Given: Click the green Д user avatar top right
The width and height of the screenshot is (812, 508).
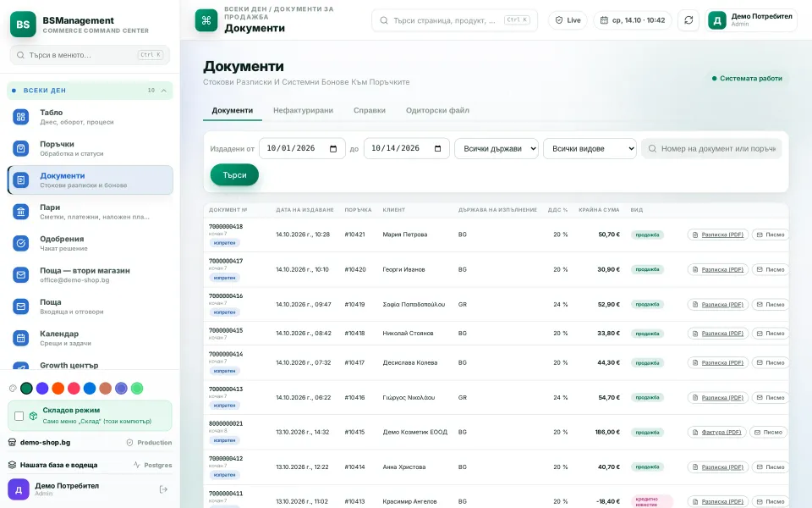Looking at the screenshot, I should (x=717, y=20).
